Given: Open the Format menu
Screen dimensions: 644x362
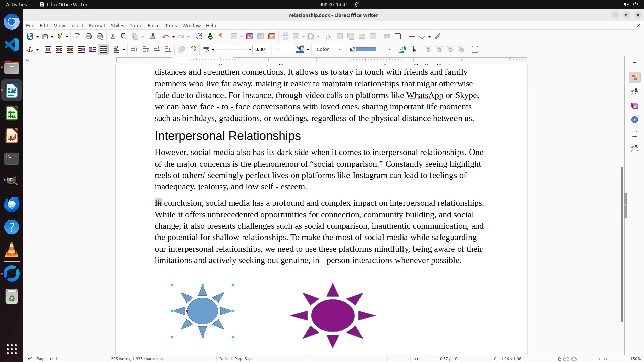Looking at the screenshot, I should pos(97,25).
